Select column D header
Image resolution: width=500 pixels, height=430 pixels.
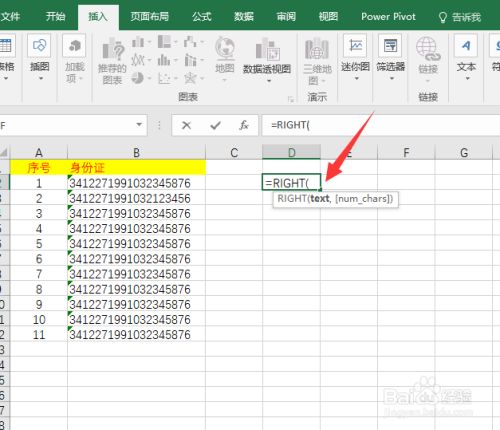(291, 153)
